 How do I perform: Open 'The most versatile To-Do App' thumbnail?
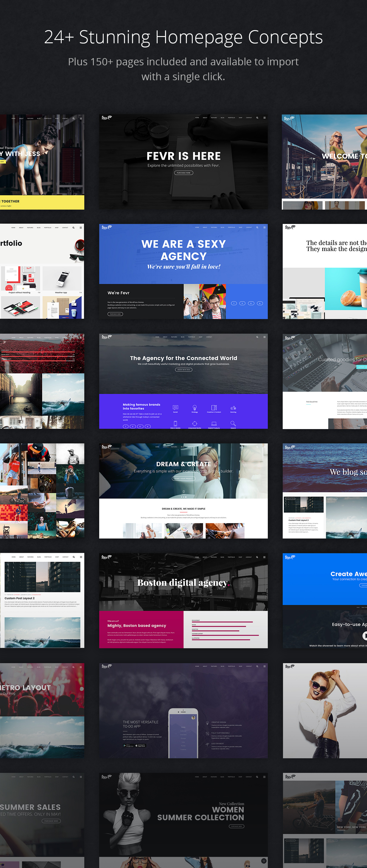(x=183, y=711)
